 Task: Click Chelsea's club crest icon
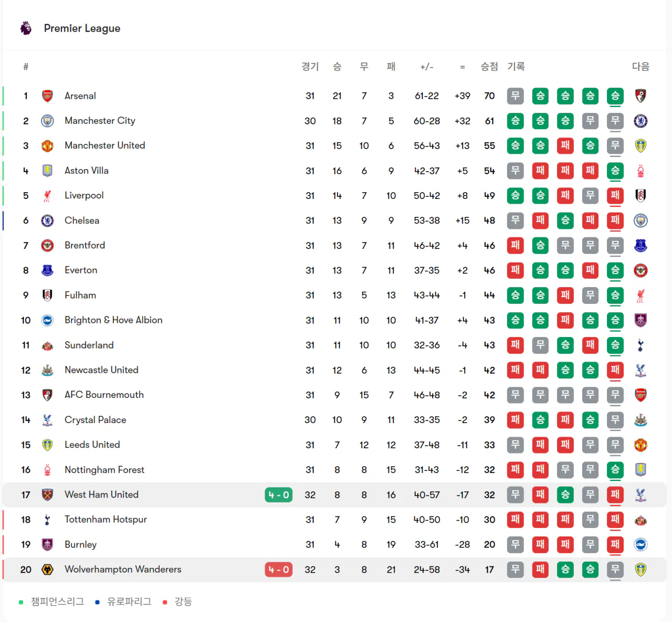47,220
